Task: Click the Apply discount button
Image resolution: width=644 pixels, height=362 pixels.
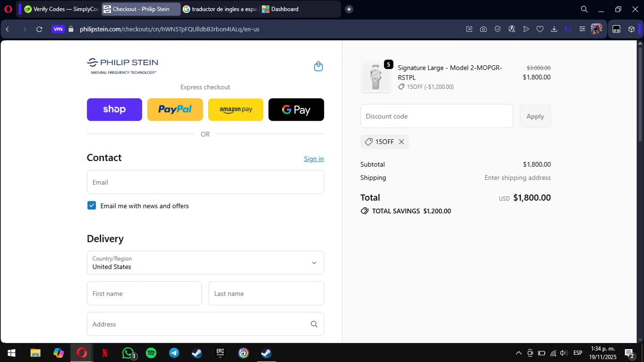Action: [535, 116]
